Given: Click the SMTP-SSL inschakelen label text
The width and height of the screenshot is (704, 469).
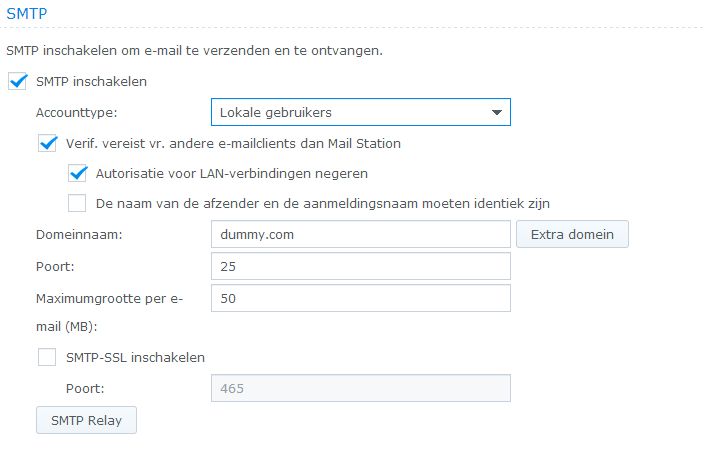Looking at the screenshot, I should (136, 357).
